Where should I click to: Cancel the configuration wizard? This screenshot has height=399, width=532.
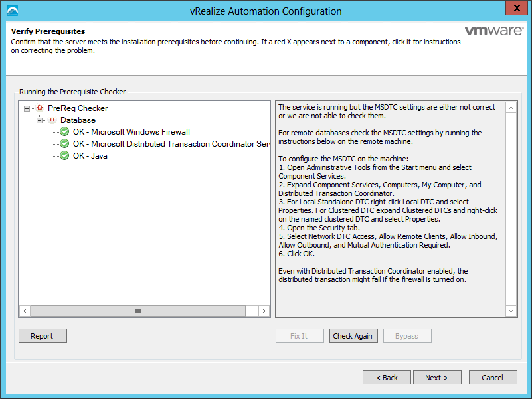(x=493, y=377)
